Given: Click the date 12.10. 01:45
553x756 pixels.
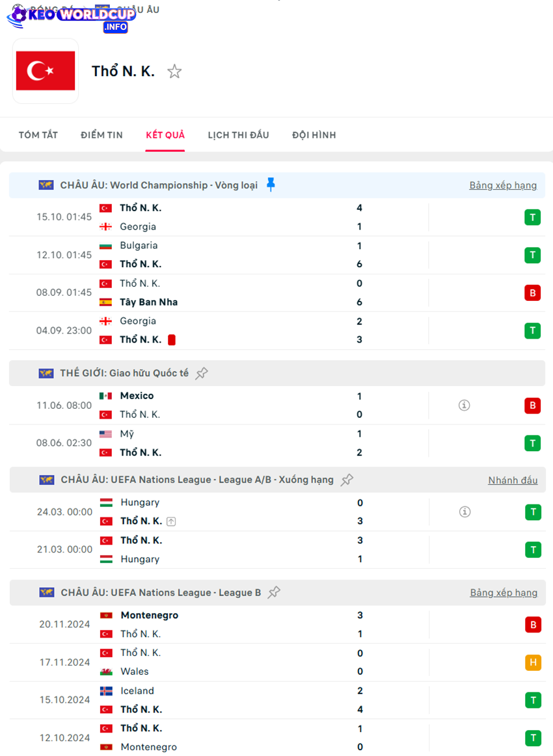Looking at the screenshot, I should 64,255.
